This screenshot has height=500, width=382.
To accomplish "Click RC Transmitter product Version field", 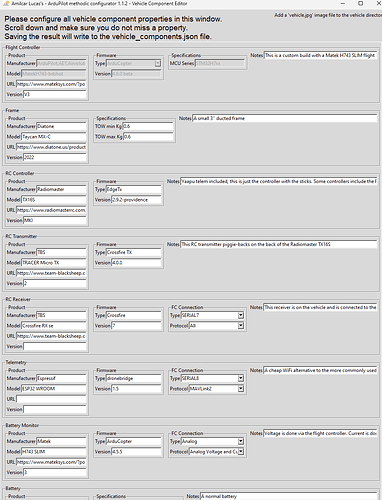I will coord(55,283).
